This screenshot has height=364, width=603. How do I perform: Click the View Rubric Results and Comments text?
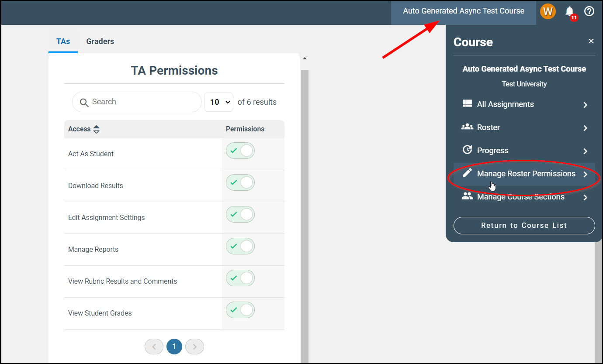pyautogui.click(x=123, y=282)
